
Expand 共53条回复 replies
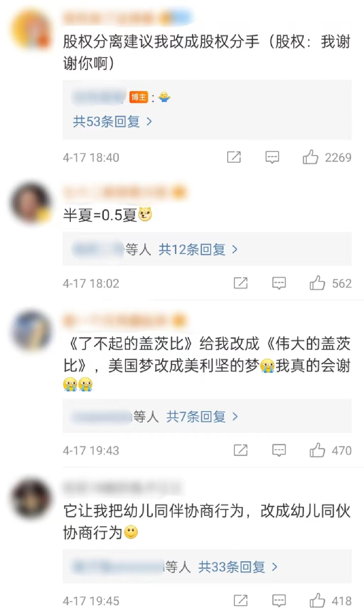tap(112, 122)
